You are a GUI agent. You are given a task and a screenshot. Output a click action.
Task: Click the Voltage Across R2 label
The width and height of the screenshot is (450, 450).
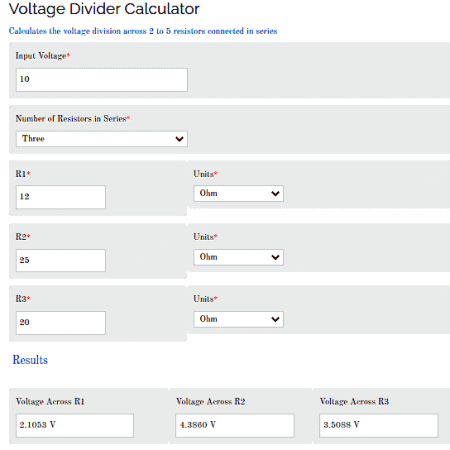[211, 402]
